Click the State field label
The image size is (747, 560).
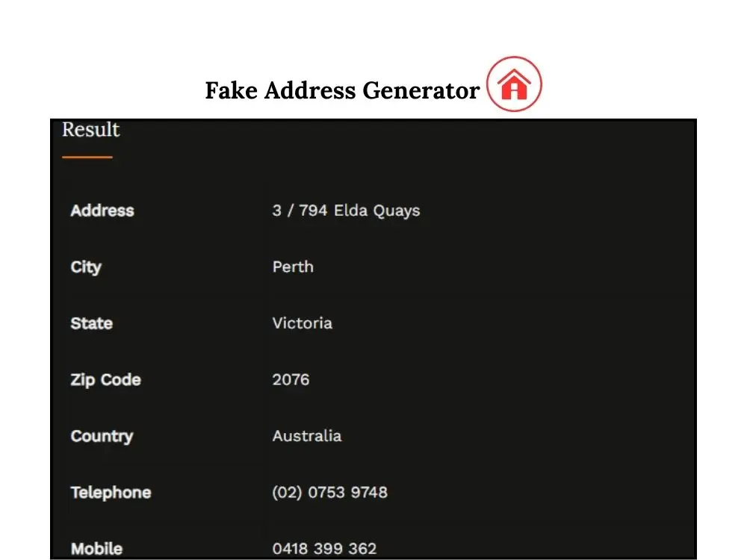pyautogui.click(x=91, y=323)
